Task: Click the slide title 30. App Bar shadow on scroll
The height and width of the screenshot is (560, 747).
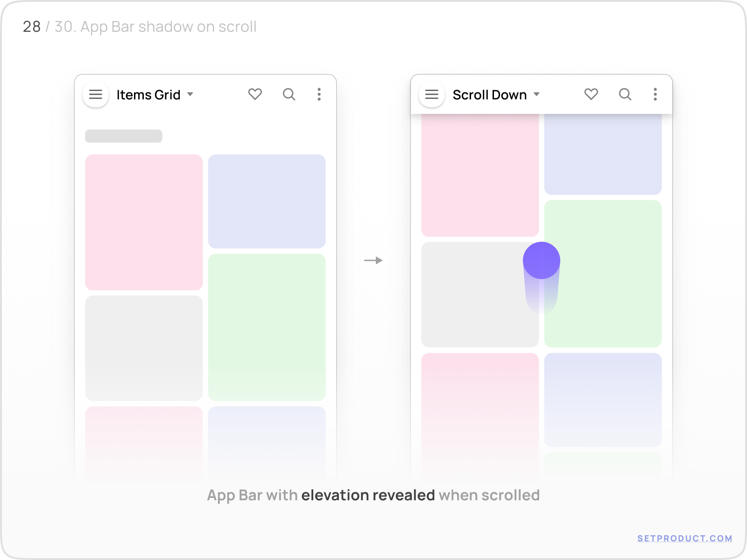Action: [x=155, y=27]
